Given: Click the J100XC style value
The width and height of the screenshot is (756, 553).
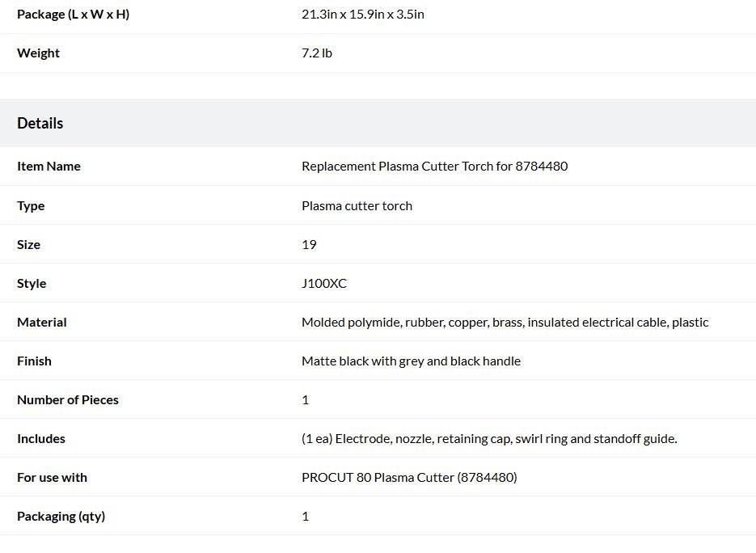Looking at the screenshot, I should click(x=324, y=284).
